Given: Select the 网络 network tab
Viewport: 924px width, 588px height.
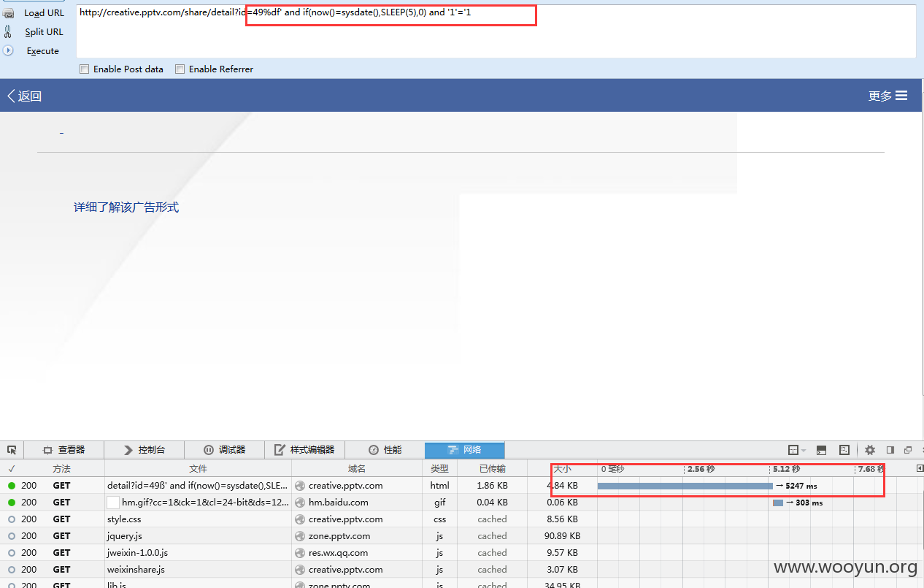Looking at the screenshot, I should coord(464,450).
